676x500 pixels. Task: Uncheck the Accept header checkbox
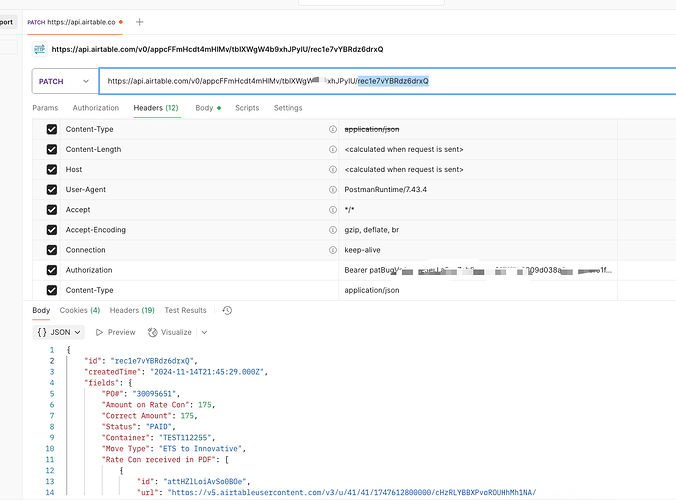[x=52, y=209]
